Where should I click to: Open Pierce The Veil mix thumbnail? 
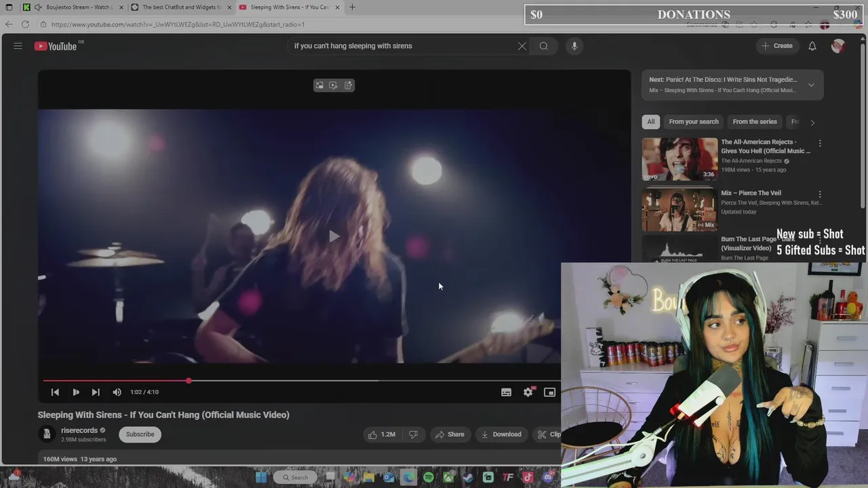pyautogui.click(x=679, y=209)
